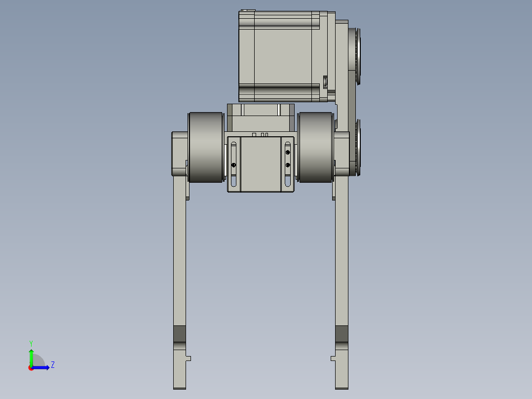Image resolution: width=532 pixels, height=399 pixels.
Task: Select the right cylindrical roller
Action: pyautogui.click(x=315, y=147)
